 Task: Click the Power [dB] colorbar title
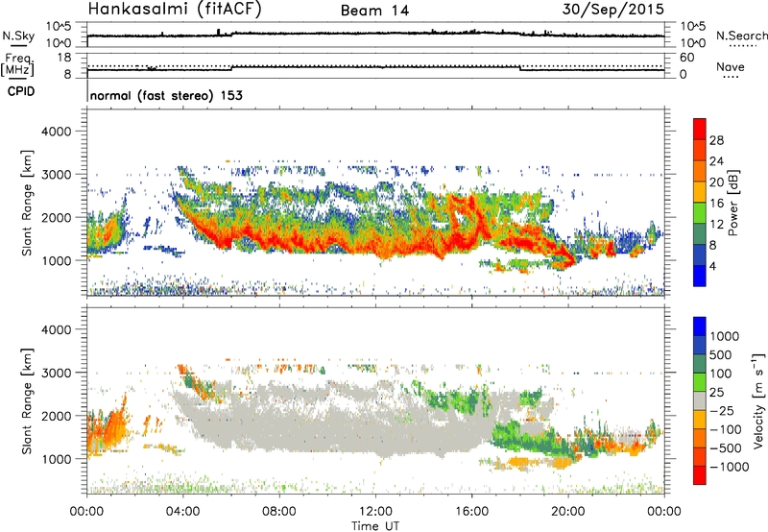[x=732, y=203]
